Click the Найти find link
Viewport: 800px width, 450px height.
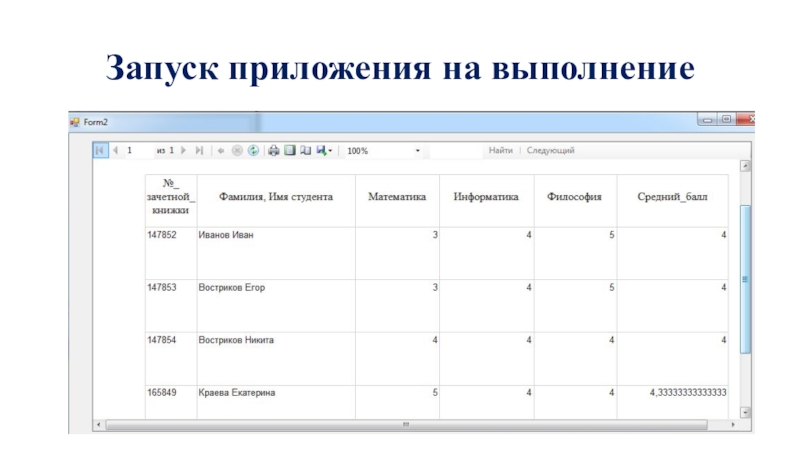pos(500,151)
